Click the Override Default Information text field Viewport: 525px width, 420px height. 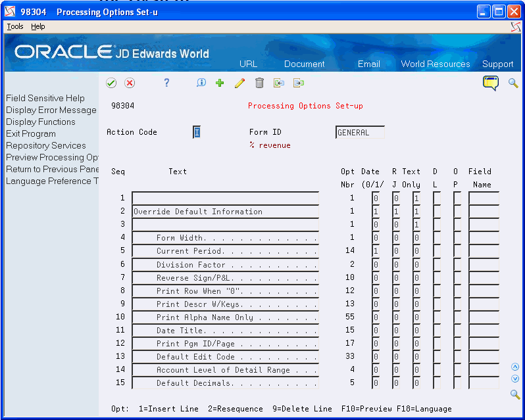coord(226,212)
